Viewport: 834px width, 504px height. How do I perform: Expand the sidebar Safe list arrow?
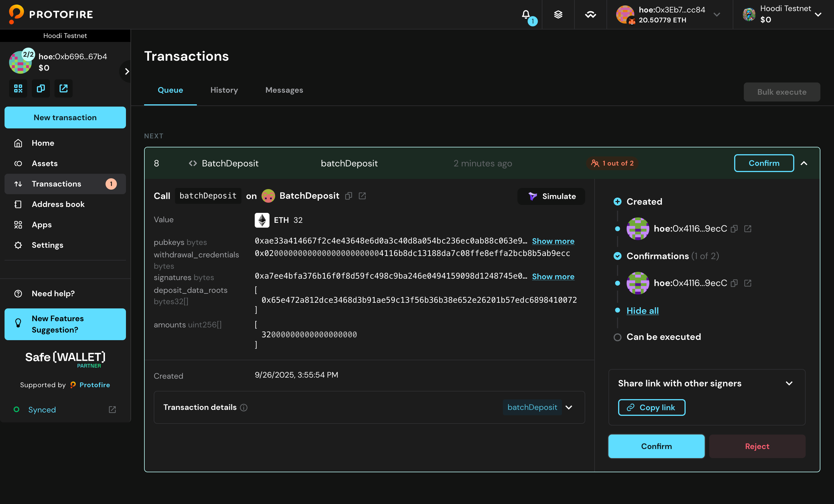(127, 71)
